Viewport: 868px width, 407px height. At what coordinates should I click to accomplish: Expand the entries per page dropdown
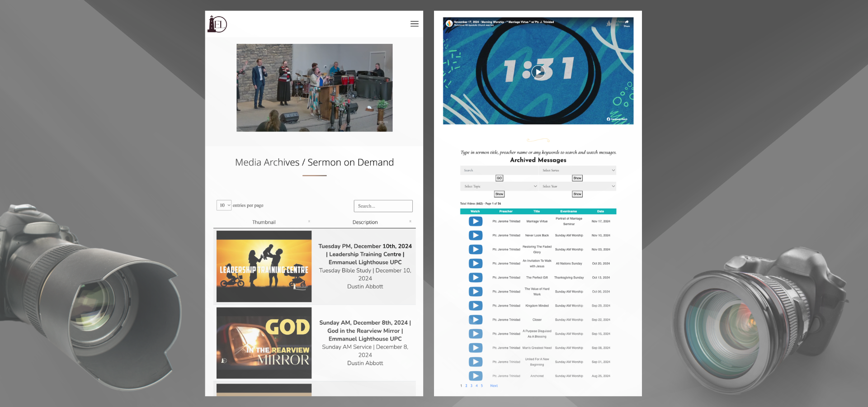pos(224,205)
